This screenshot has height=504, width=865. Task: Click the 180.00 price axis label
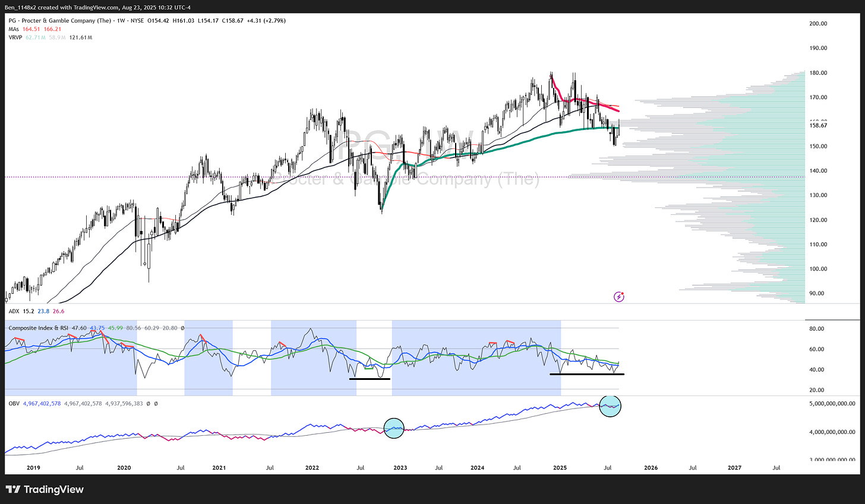[x=818, y=73]
